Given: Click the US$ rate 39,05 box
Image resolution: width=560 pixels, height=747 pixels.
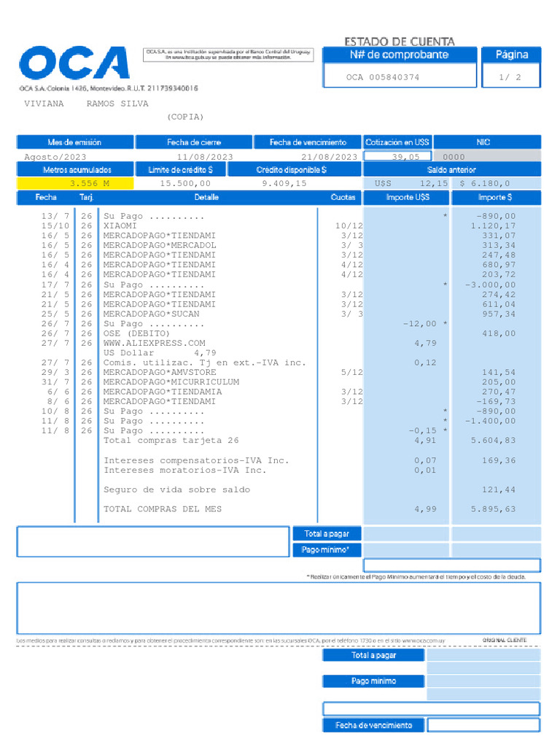Looking at the screenshot, I should click(x=397, y=156).
